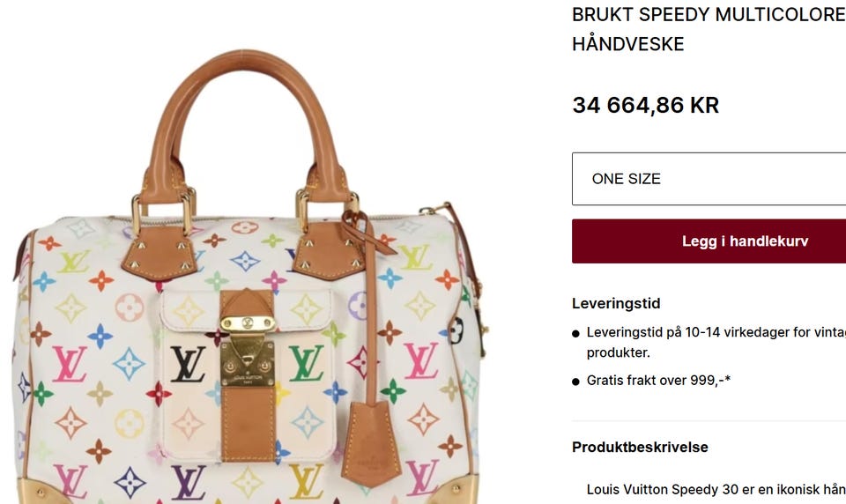
Task: Click the gold corner at bag's bottom left
Action: point(41,492)
